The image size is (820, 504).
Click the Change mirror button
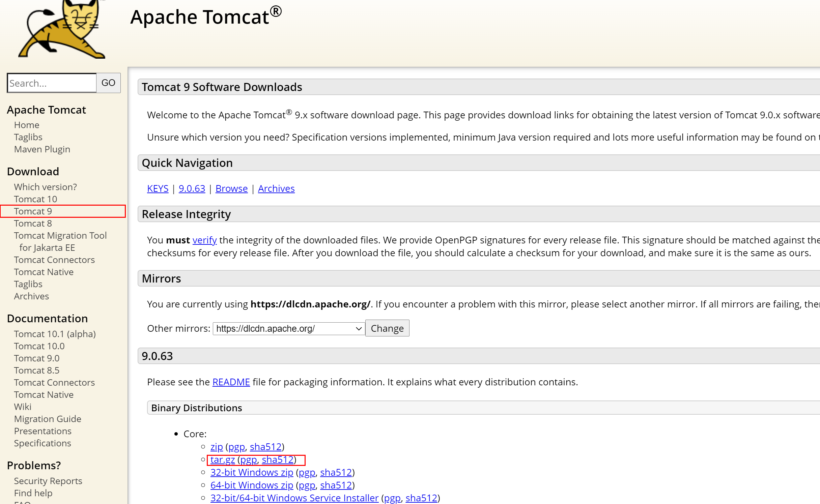(x=387, y=328)
